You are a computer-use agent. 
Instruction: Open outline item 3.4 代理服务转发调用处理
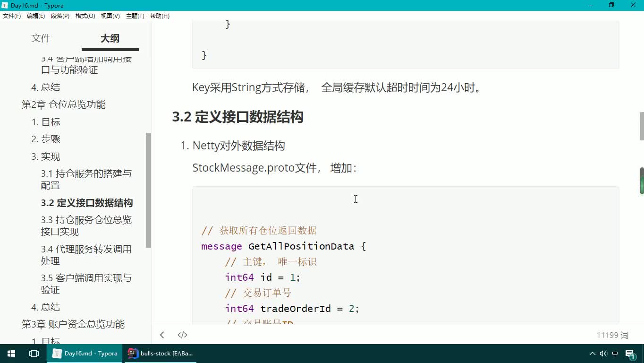(86, 255)
